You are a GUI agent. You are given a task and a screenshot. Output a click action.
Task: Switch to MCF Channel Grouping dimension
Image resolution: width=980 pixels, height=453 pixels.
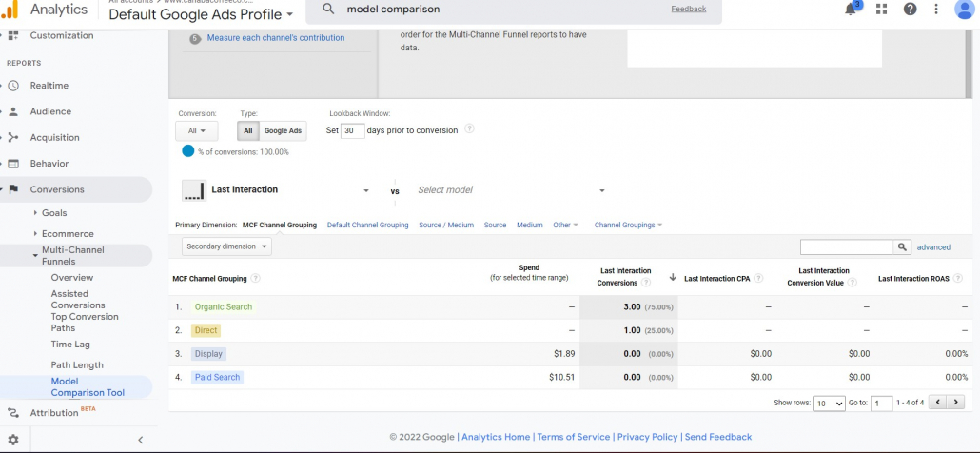280,225
